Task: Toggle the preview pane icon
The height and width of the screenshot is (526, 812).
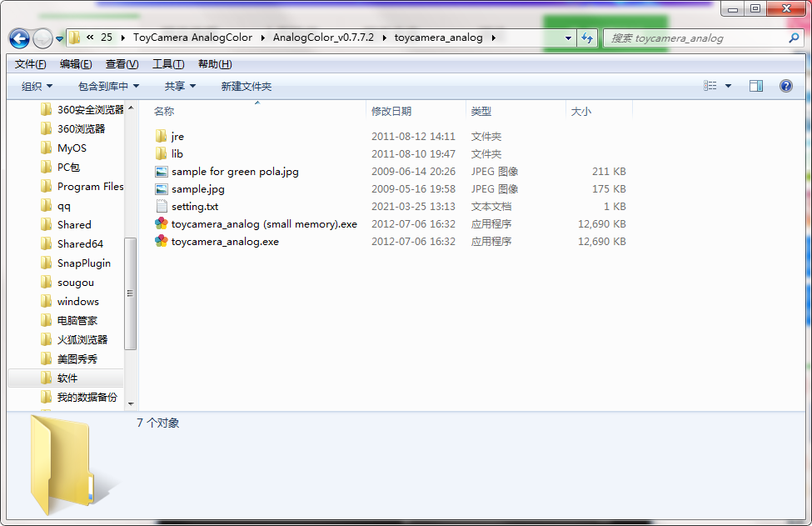Action: pyautogui.click(x=756, y=86)
